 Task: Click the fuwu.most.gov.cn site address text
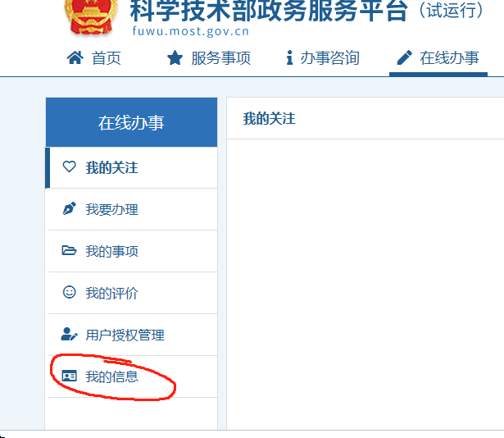tap(191, 31)
